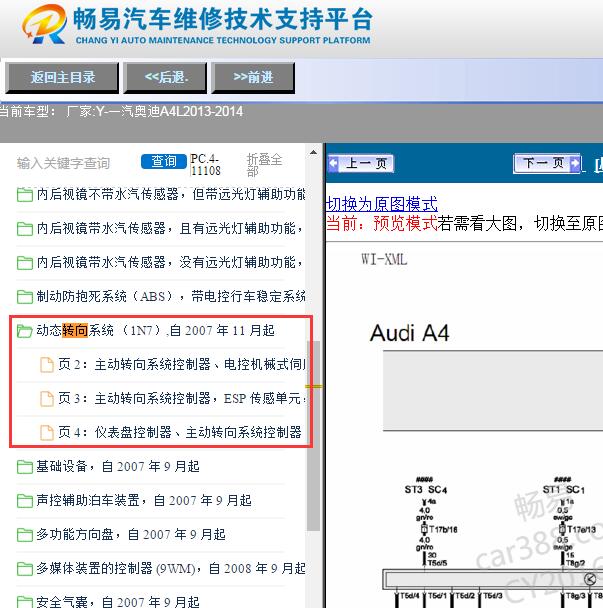Click the 畅易 platform logo
The height and width of the screenshot is (608, 603).
click(44, 24)
